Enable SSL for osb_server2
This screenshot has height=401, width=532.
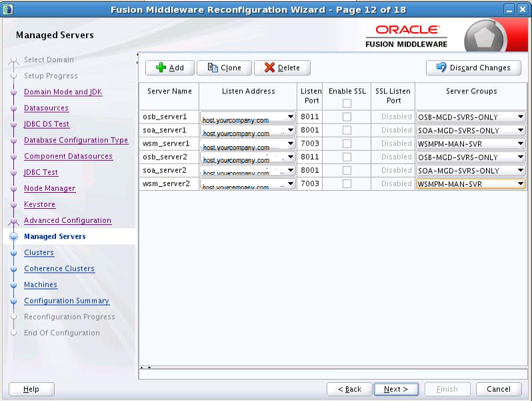click(347, 157)
